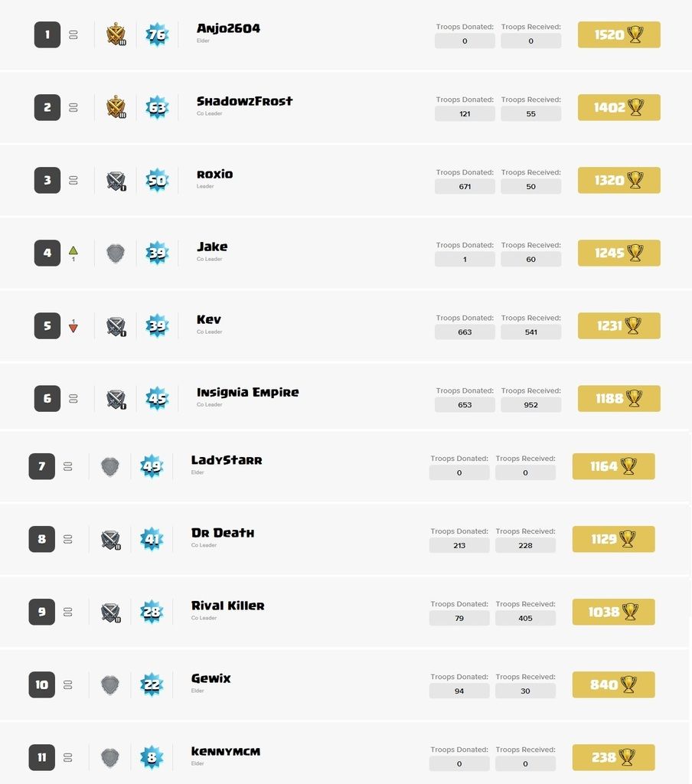Click LadyStarr's unranked shield league icon
Screen dimensions: 692x784
coord(110,465)
